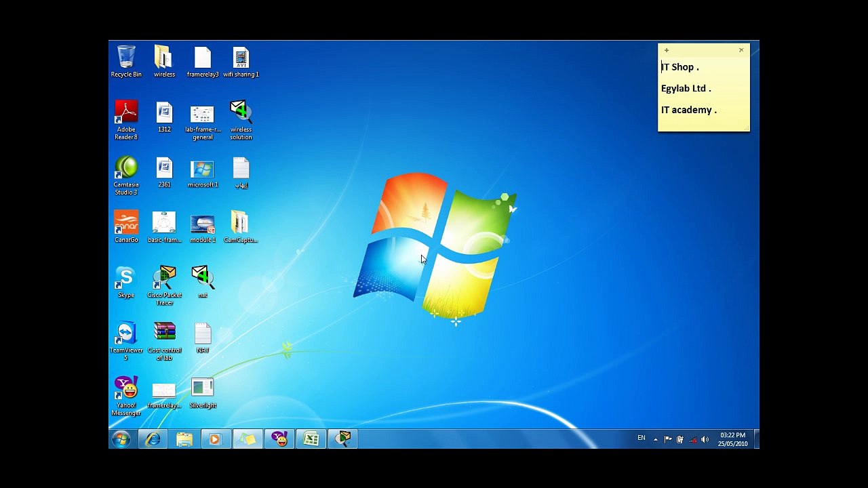Click the framerelay3 file icon
This screenshot has height=488, width=868.
tap(203, 62)
